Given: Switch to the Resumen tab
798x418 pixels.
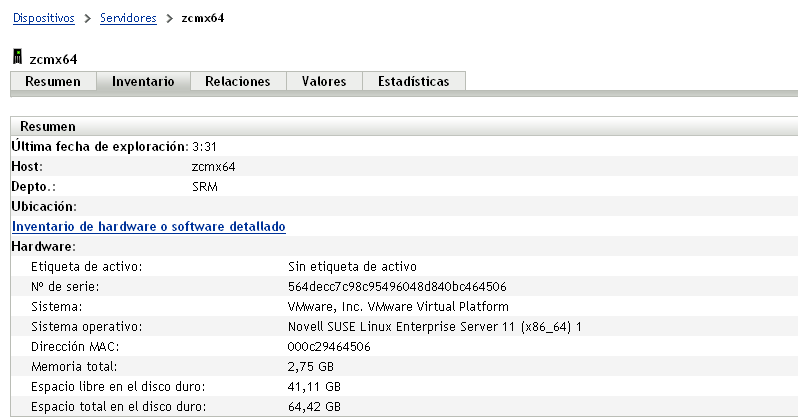Looking at the screenshot, I should click(53, 82).
